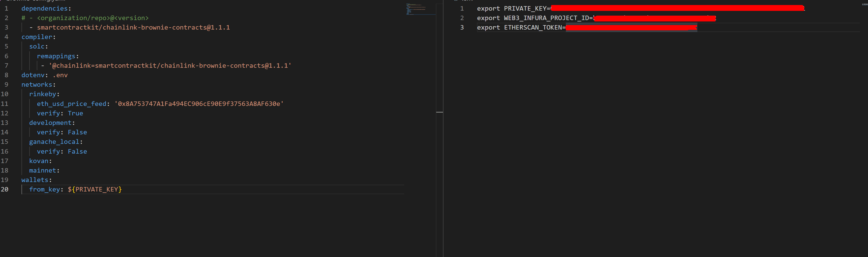Click the '<organization/repo>@<version>' comment line

coord(85,18)
